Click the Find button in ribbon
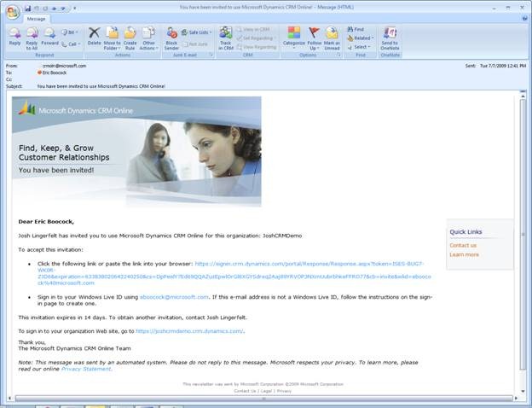This screenshot has height=408, width=532. 356,29
